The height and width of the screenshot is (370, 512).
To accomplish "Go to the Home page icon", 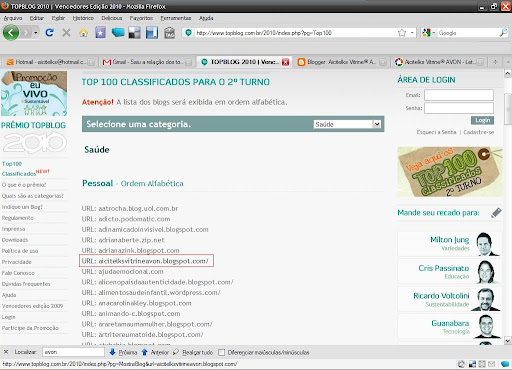I will 83,33.
